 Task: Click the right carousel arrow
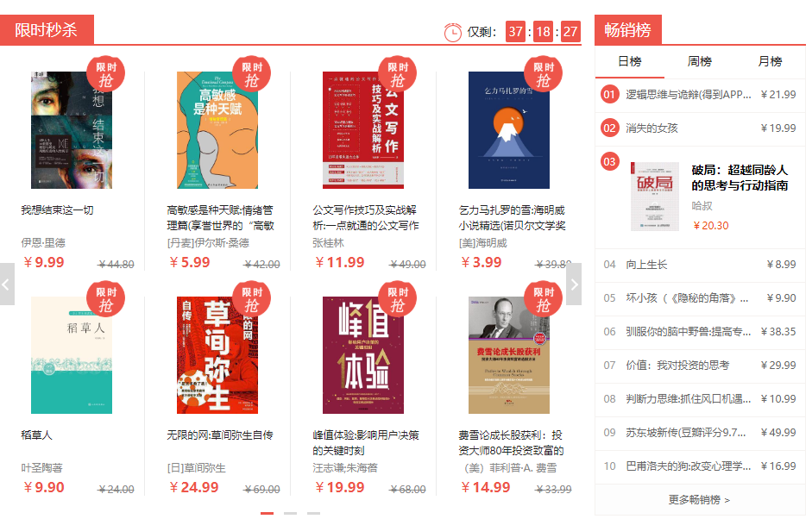point(574,285)
